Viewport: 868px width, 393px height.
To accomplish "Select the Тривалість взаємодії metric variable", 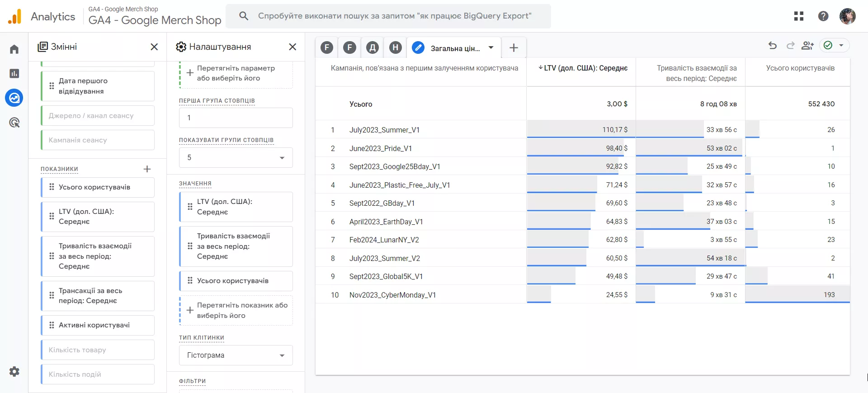I will point(98,256).
